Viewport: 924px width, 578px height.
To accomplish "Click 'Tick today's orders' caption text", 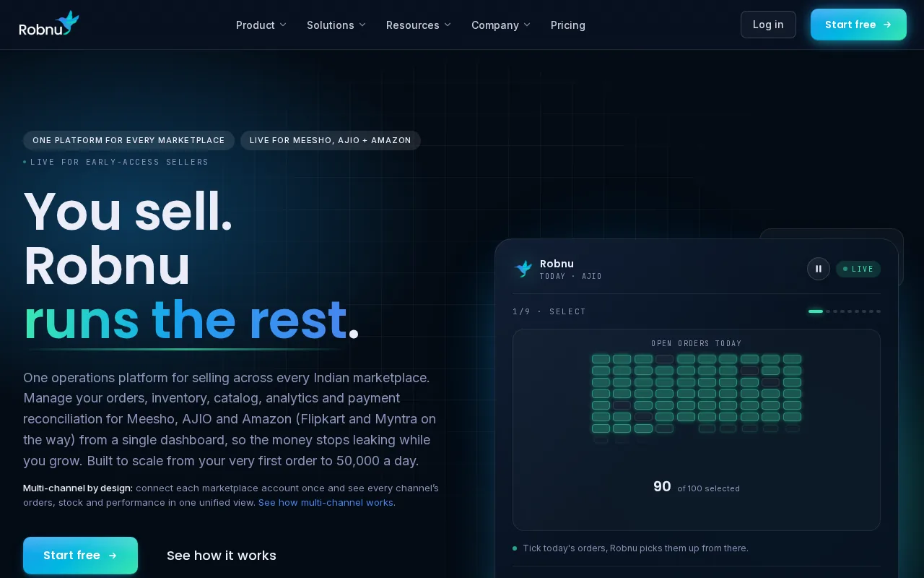I will (x=635, y=548).
